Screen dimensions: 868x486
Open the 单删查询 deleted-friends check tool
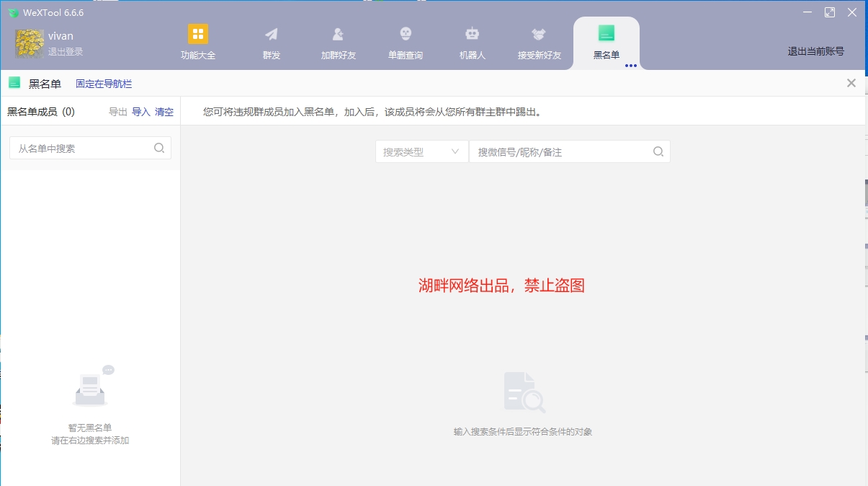point(405,42)
